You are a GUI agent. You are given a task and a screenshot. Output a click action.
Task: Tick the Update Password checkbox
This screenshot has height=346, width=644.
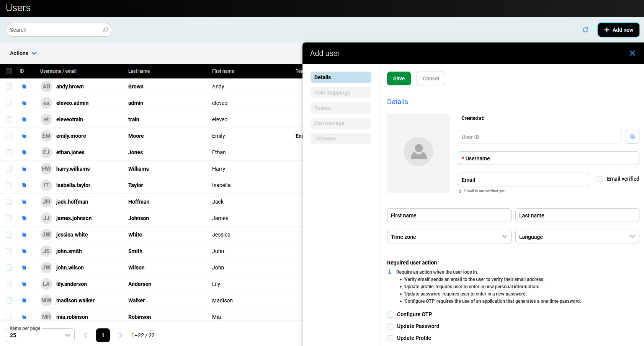(390, 326)
